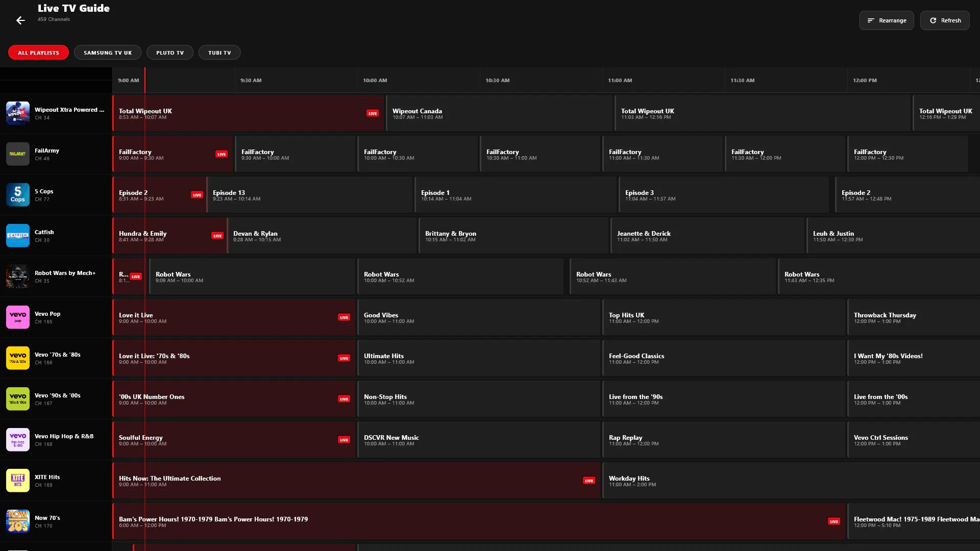Refresh the TV guide
980x551 pixels.
click(945, 20)
